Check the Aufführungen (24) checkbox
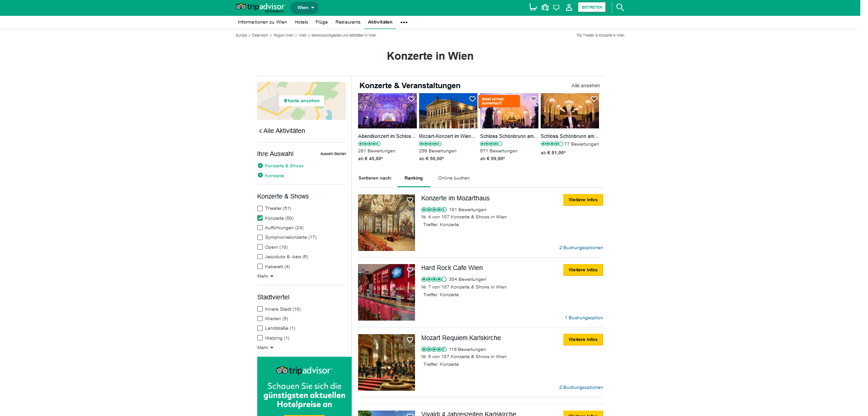The width and height of the screenshot is (868, 416). point(260,228)
